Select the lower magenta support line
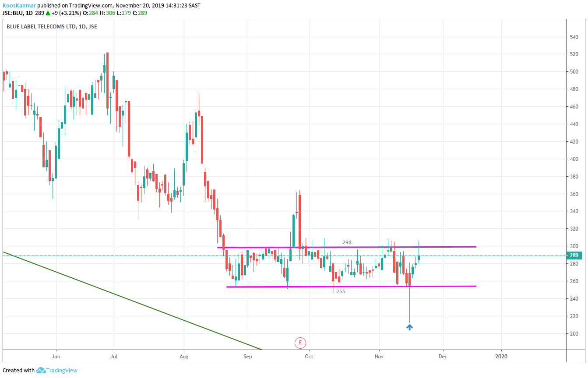The image size is (588, 378). (351, 287)
